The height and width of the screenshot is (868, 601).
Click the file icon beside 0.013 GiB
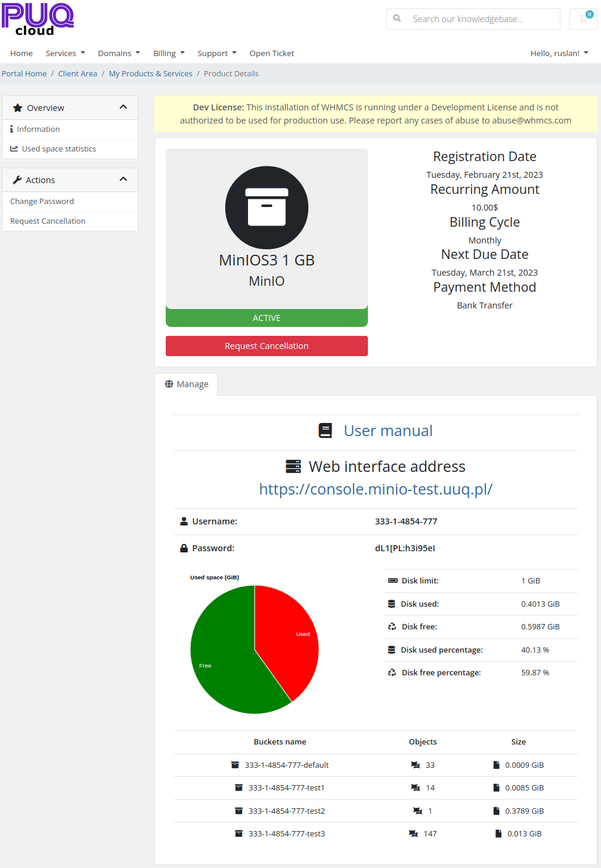(498, 833)
